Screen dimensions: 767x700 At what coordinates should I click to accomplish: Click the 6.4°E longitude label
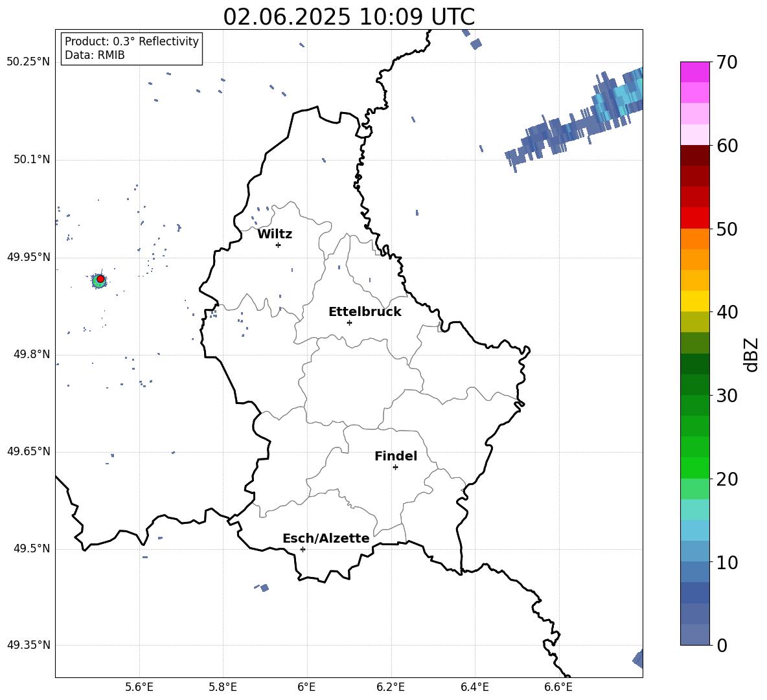474,687
